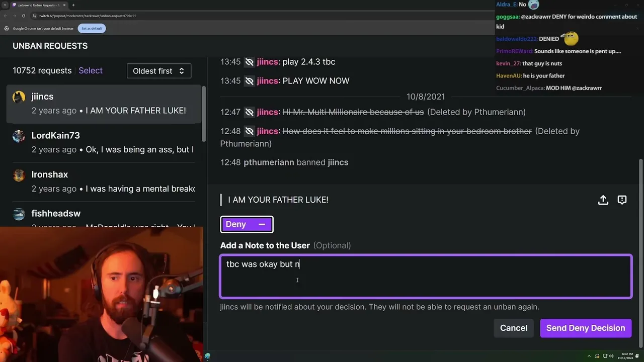Click 'baldowaldo222' username in stream chat overlay

517,39
